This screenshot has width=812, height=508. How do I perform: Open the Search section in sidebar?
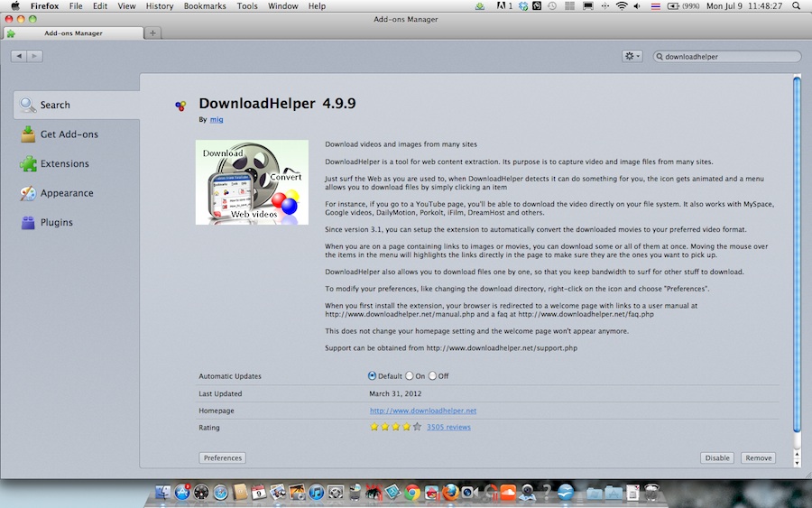coord(76,105)
